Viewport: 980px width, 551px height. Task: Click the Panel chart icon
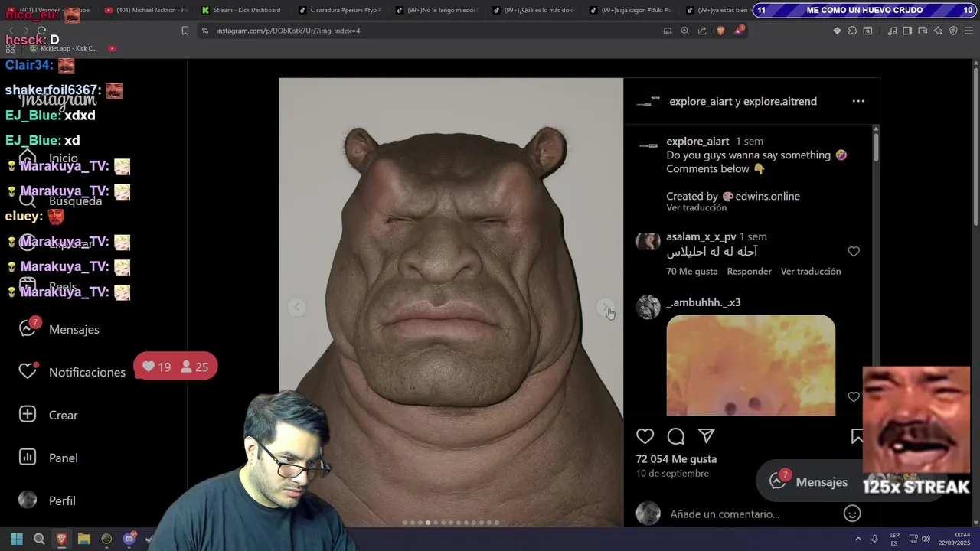(x=28, y=457)
